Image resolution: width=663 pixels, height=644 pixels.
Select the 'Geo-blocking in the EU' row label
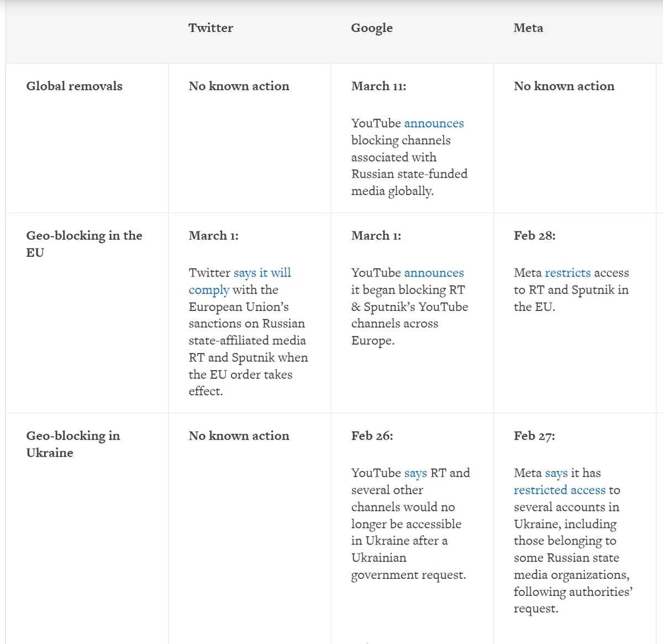[84, 244]
